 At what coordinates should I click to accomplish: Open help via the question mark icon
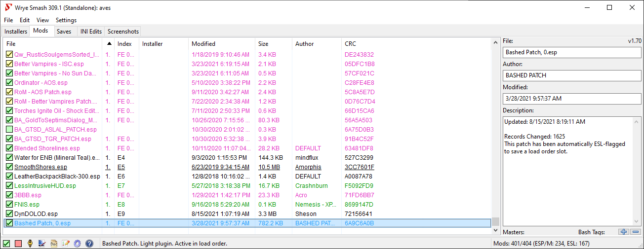(x=89, y=244)
